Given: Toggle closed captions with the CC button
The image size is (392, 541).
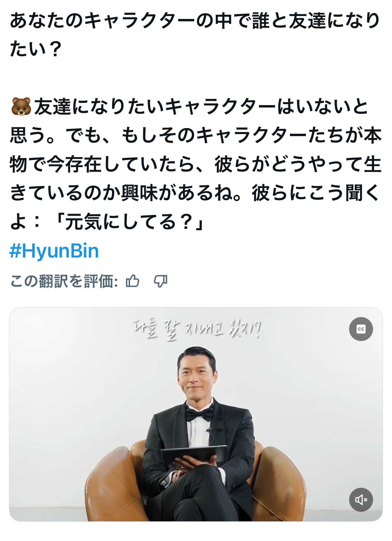Looking at the screenshot, I should click(x=361, y=329).
